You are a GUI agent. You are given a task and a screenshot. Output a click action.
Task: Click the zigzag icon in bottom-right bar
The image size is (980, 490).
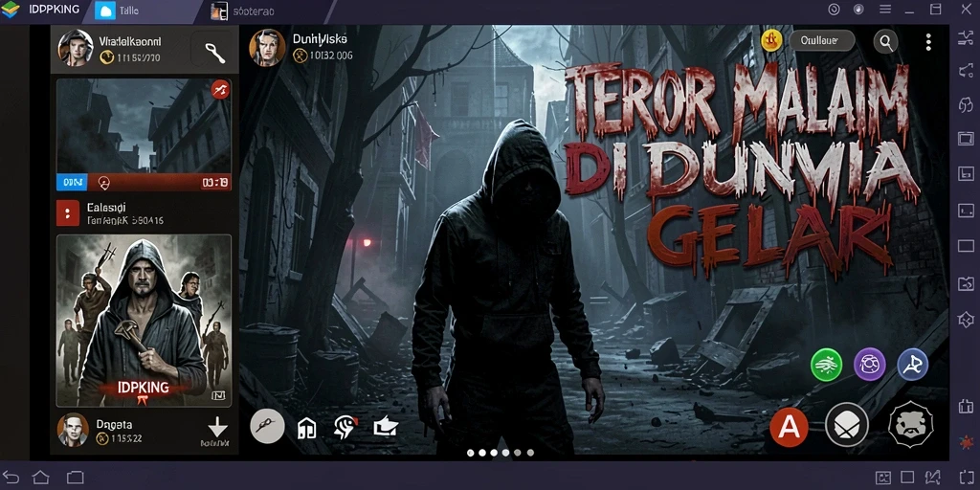click(930, 479)
